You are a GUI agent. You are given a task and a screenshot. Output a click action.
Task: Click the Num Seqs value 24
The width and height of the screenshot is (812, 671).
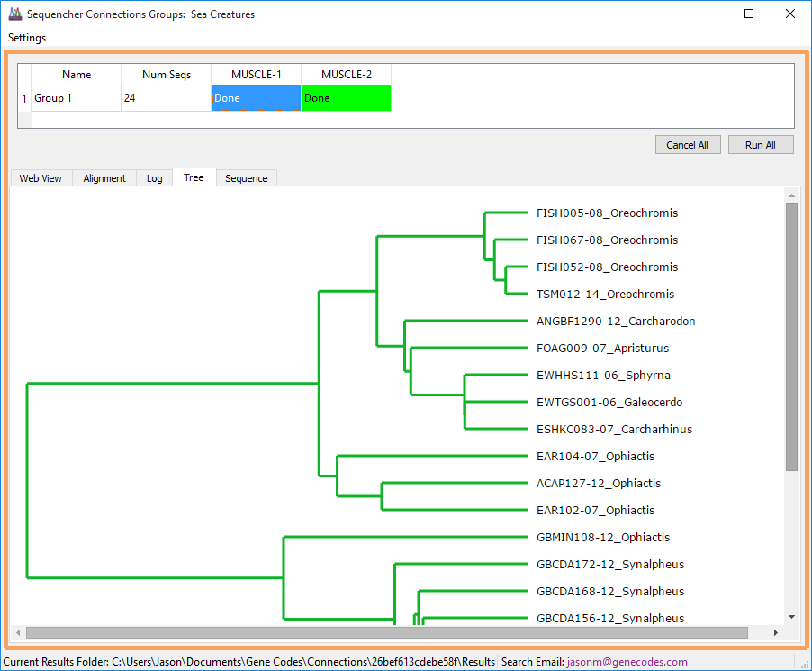pos(166,98)
